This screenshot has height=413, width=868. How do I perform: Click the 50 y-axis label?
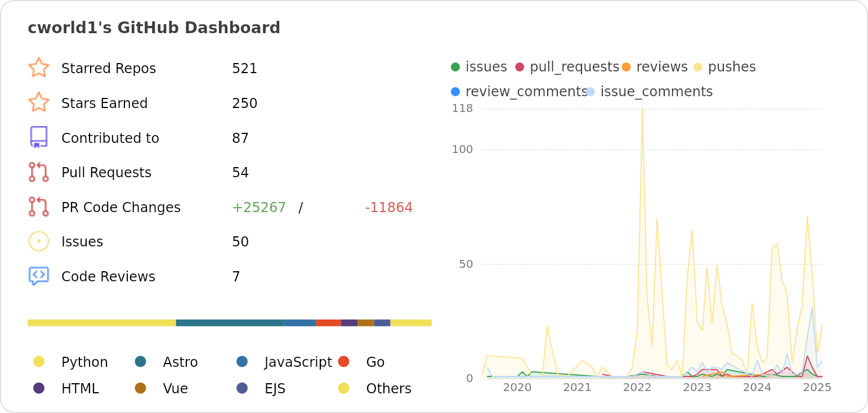coord(466,264)
